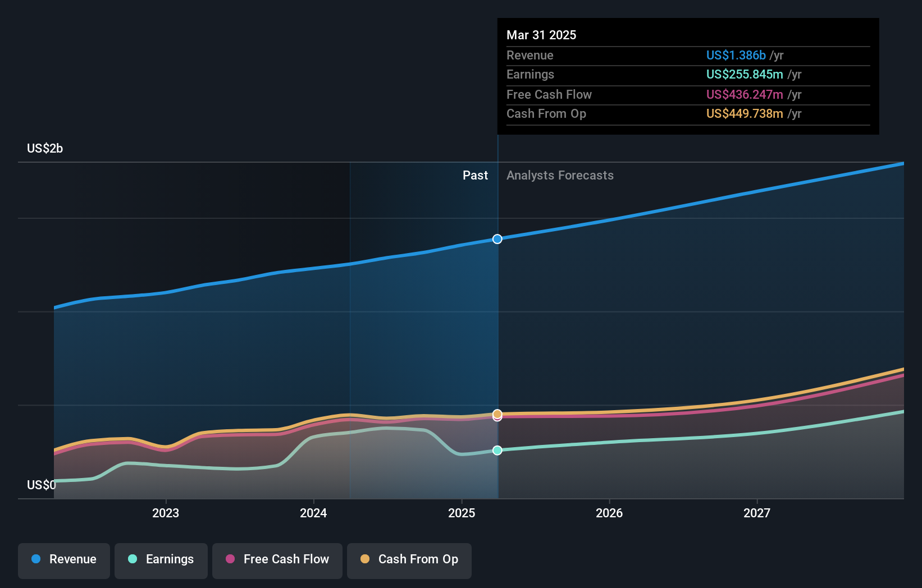The image size is (922, 588).
Task: Select the Revenue data point on the chart
Action: 497,239
